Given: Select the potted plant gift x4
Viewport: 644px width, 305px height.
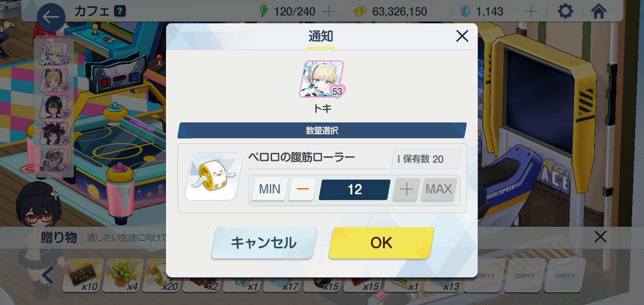Looking at the screenshot, I should click(123, 275).
